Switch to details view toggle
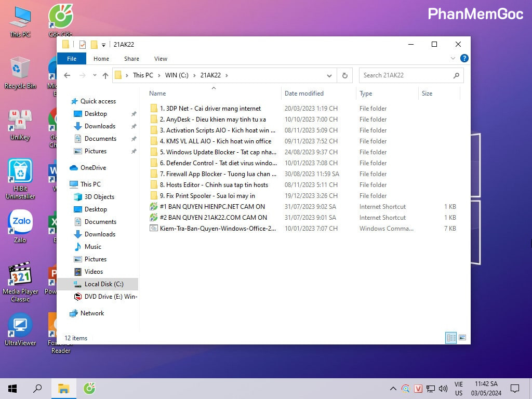 450,338
